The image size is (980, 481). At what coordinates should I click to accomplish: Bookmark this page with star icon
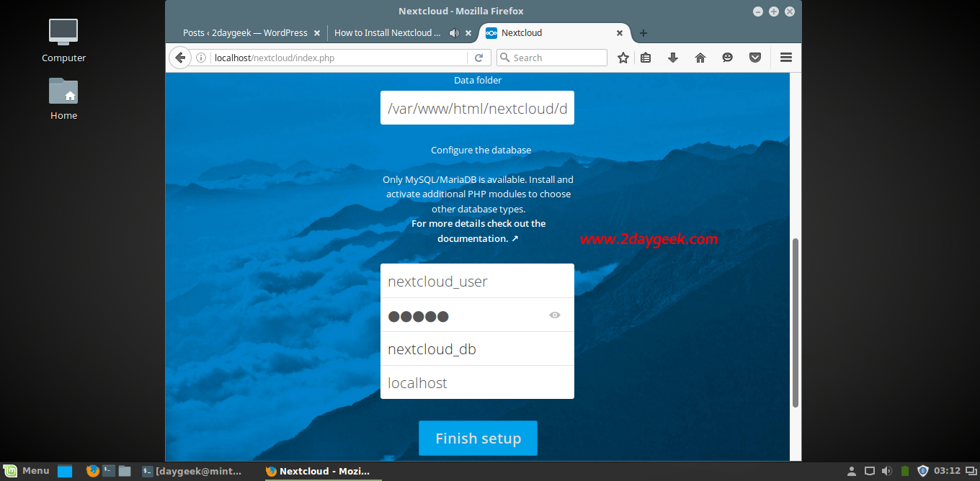[x=623, y=58]
